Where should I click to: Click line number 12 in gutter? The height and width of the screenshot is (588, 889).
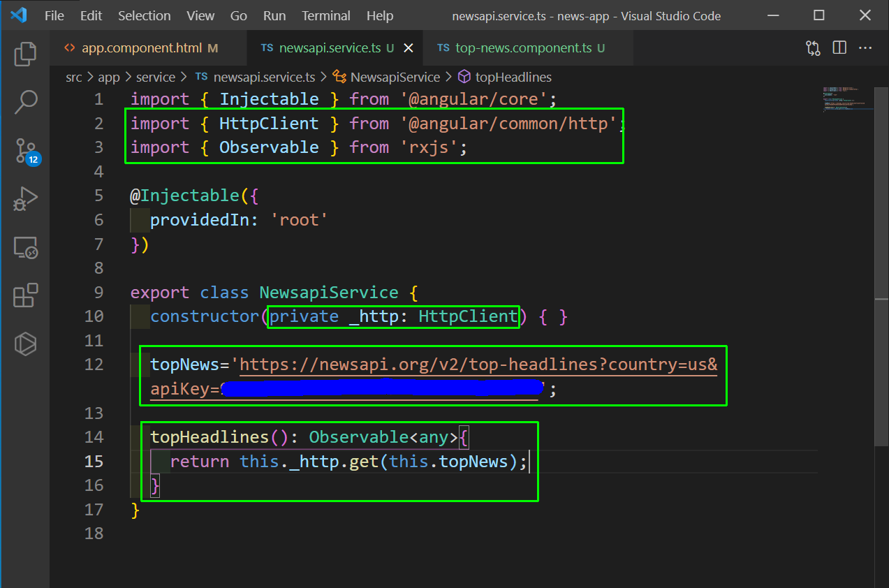[94, 365]
